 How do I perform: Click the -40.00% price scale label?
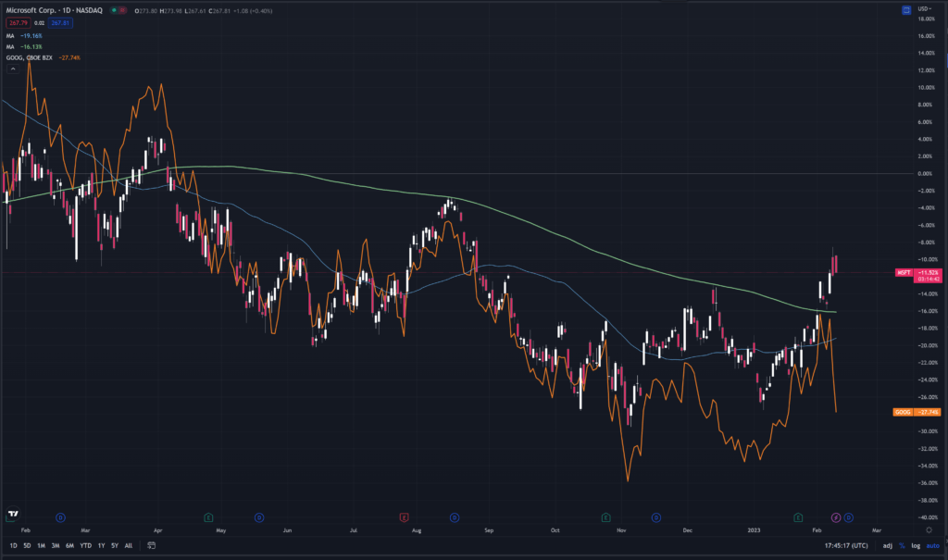(x=928, y=517)
